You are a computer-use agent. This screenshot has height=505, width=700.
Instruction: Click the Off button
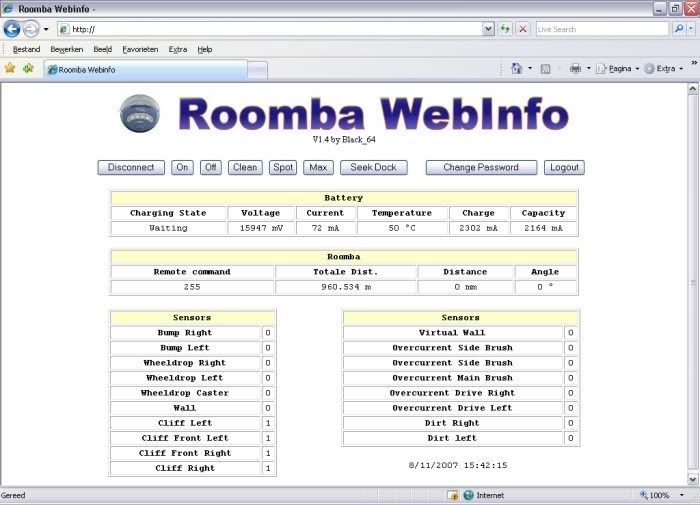coord(210,167)
